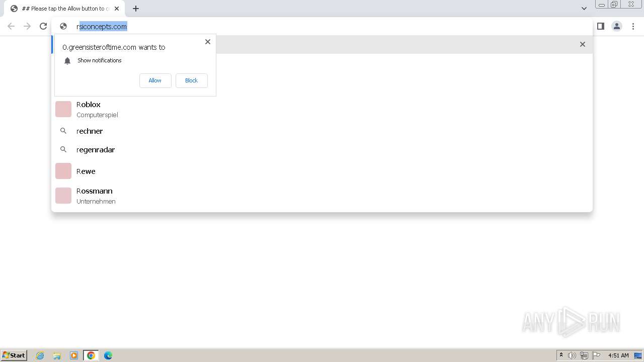Close the notification permission popup
This screenshot has height=362, width=644.
click(x=208, y=42)
